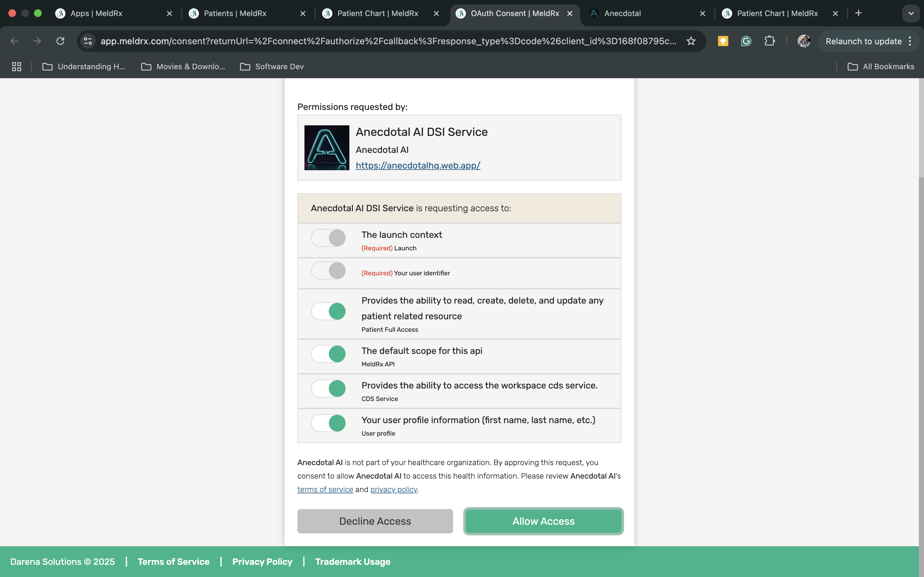Image resolution: width=924 pixels, height=577 pixels.
Task: Click the bookmark star icon
Action: 691,41
